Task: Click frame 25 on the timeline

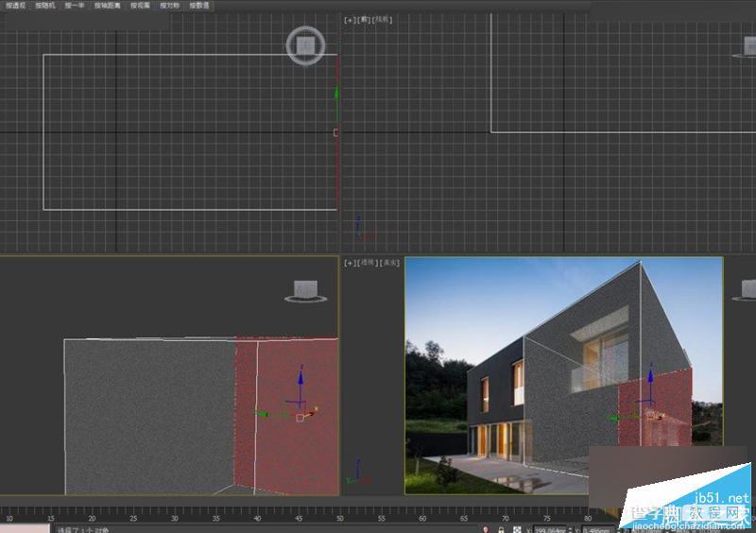Action: (133, 519)
